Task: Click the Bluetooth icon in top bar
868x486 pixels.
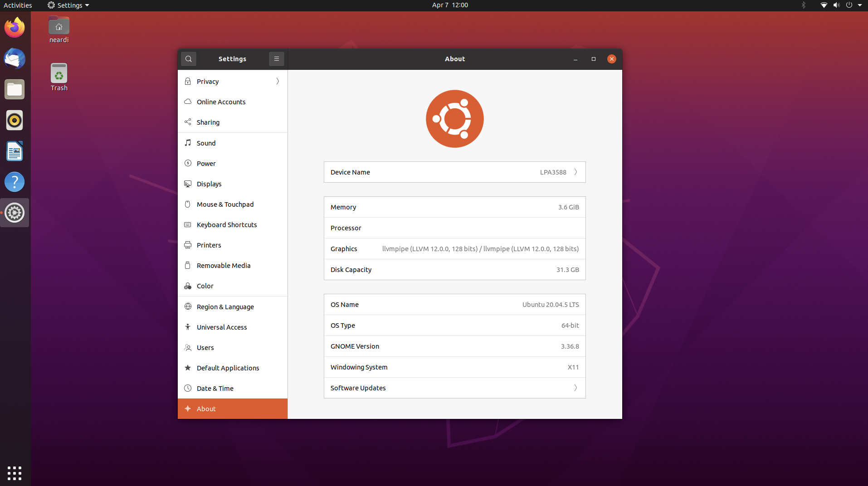Action: [x=803, y=5]
